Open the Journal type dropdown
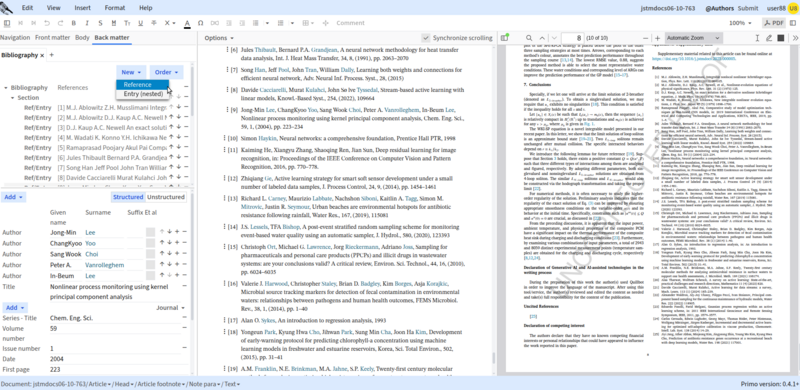Screen dimensions: 800x390 170,308
